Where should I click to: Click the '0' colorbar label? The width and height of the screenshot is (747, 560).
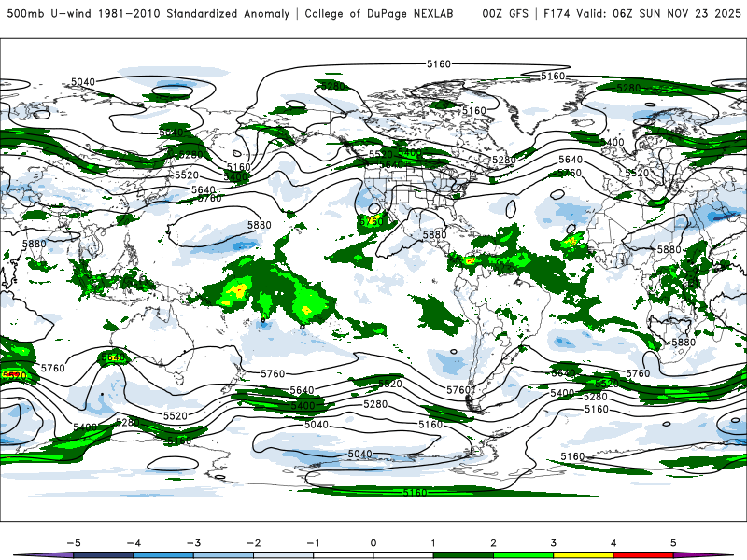tap(373, 543)
